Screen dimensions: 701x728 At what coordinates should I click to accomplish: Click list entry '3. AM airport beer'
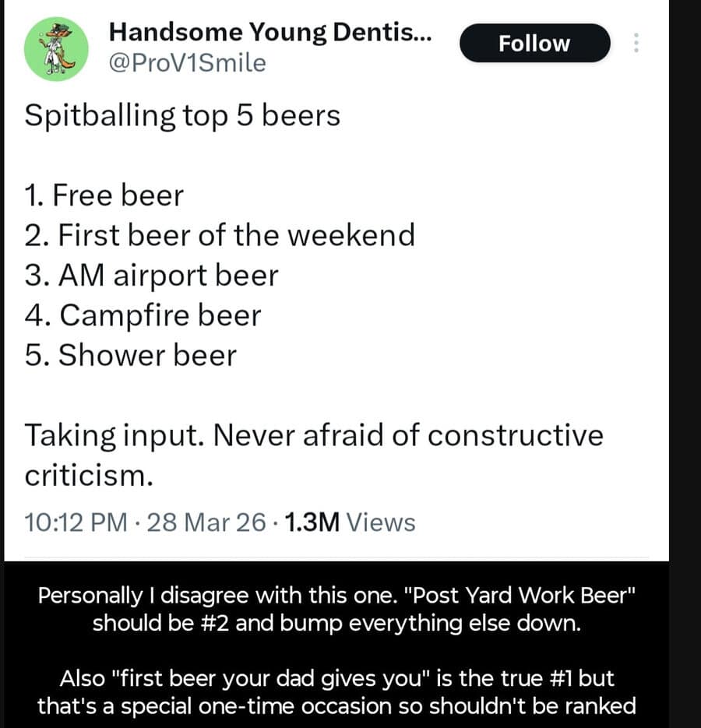tap(152, 275)
